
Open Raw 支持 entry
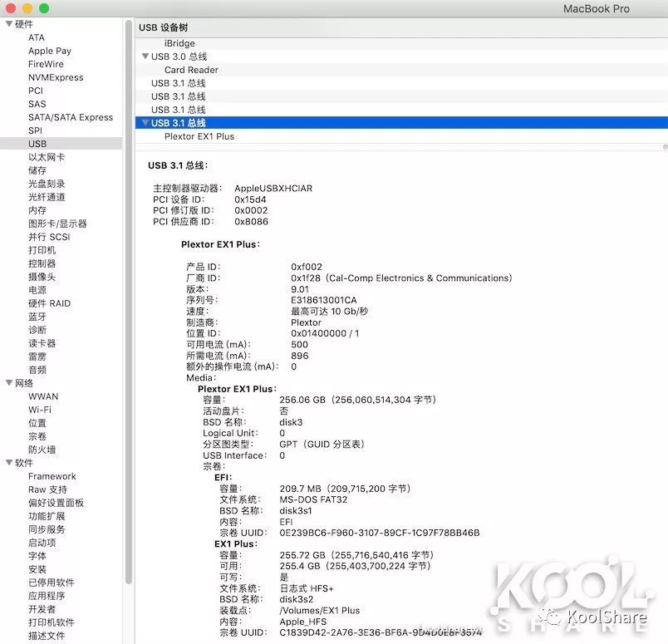pyautogui.click(x=47, y=489)
